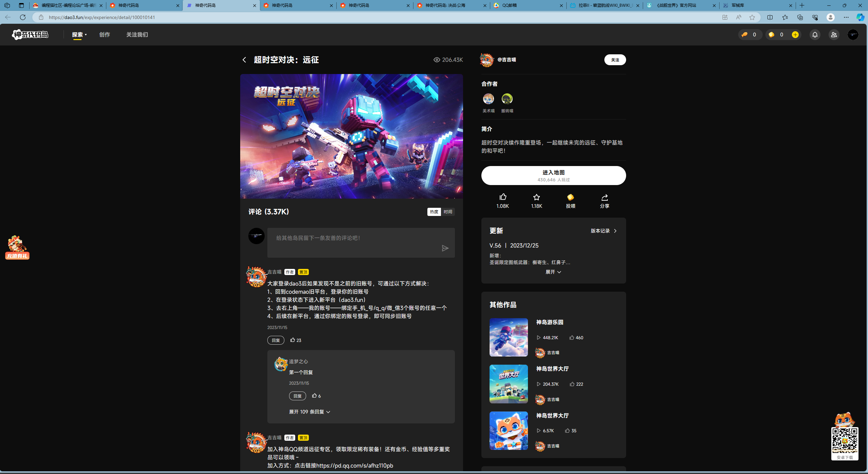Share the map via 分享 icon
The image size is (868, 474).
click(604, 197)
